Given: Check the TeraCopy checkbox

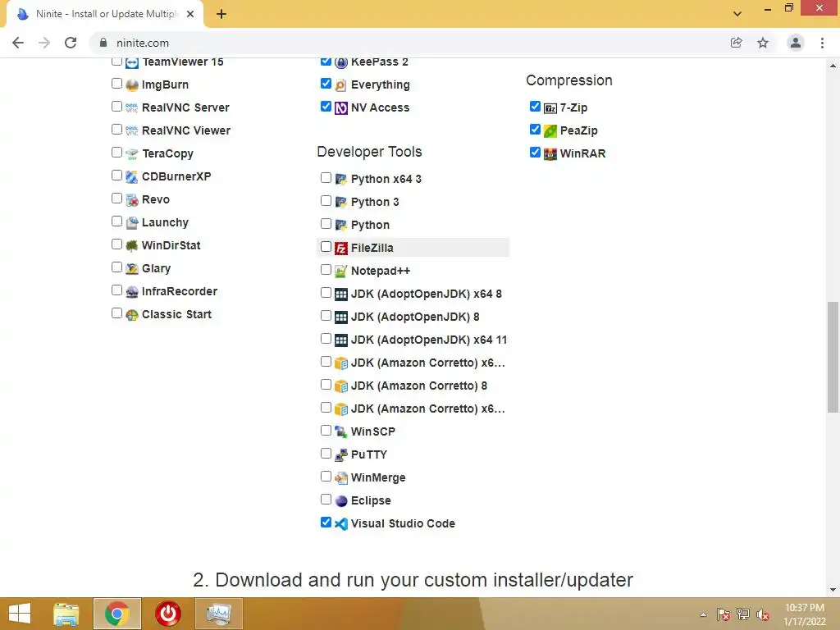Looking at the screenshot, I should 116,153.
